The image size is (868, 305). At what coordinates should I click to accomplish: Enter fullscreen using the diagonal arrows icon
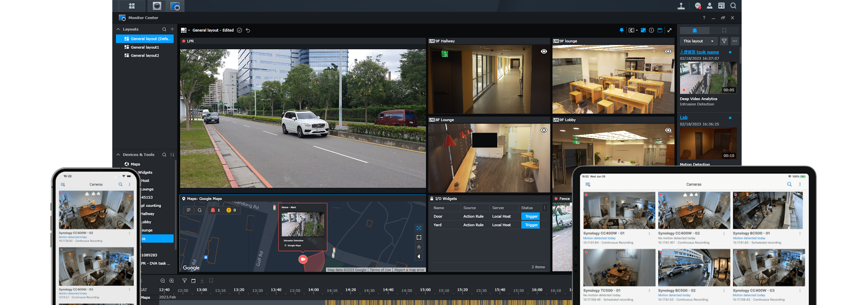pos(670,30)
